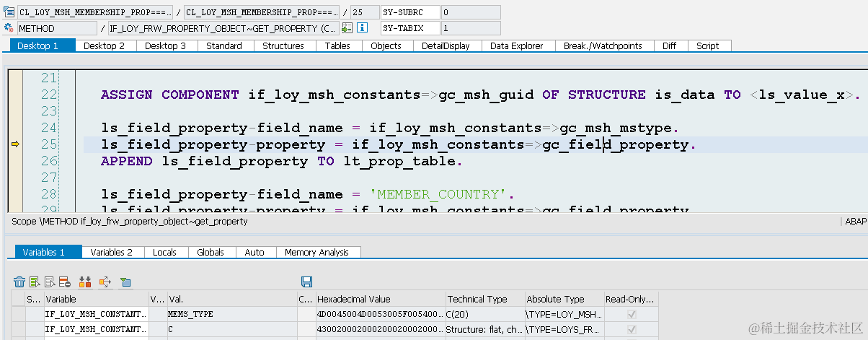The width and height of the screenshot is (868, 340).
Task: Switch to the Variables 2 tab
Action: click(112, 252)
